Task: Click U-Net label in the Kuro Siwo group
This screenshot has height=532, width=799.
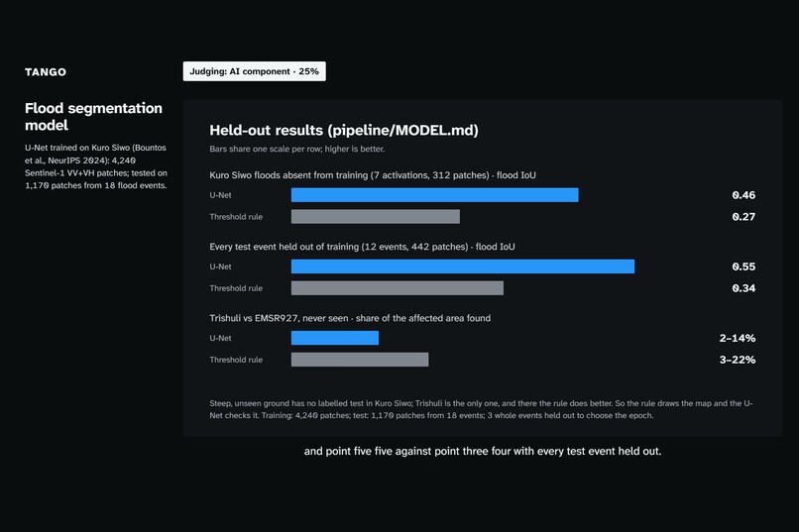Action: point(220,195)
